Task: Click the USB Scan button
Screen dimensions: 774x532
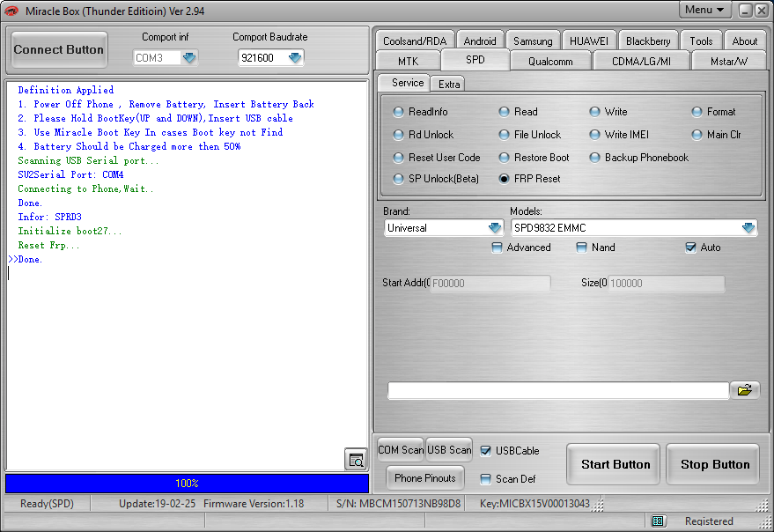Action: pyautogui.click(x=449, y=450)
